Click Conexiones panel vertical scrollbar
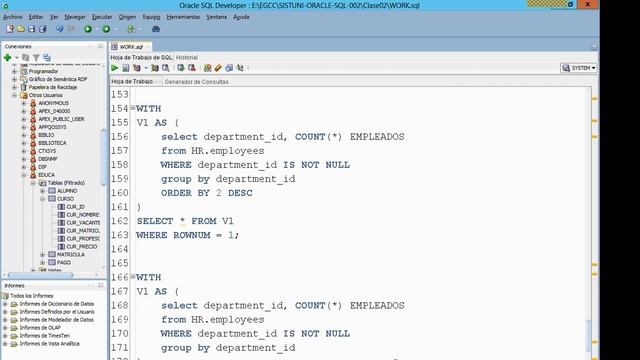This screenshot has height=360, width=640. (104, 157)
